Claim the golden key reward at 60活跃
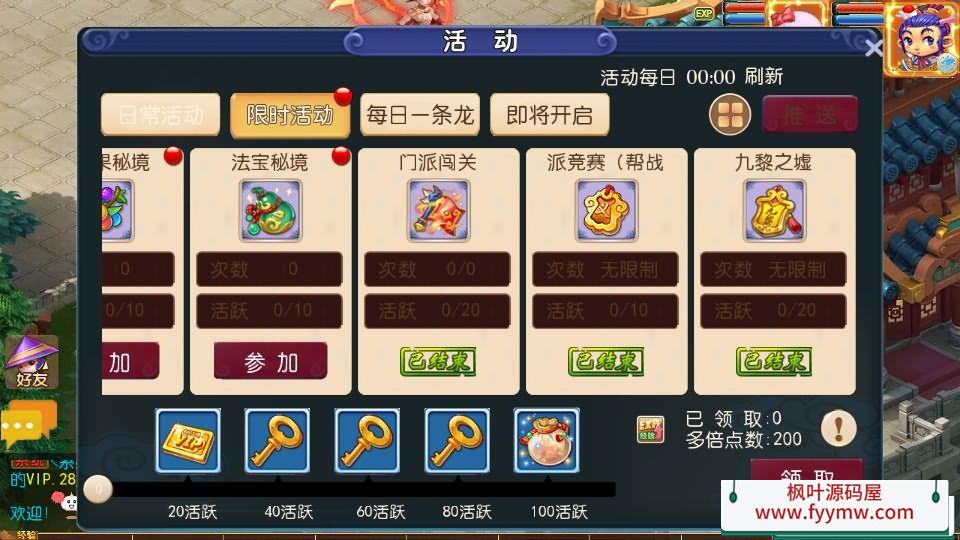Viewport: 960px width, 540px height. [367, 441]
